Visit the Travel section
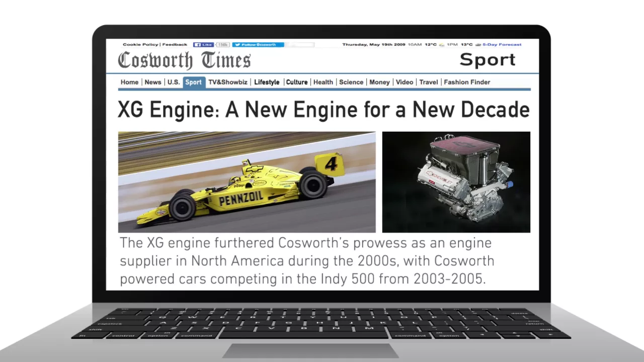This screenshot has height=362, width=644. (x=429, y=82)
